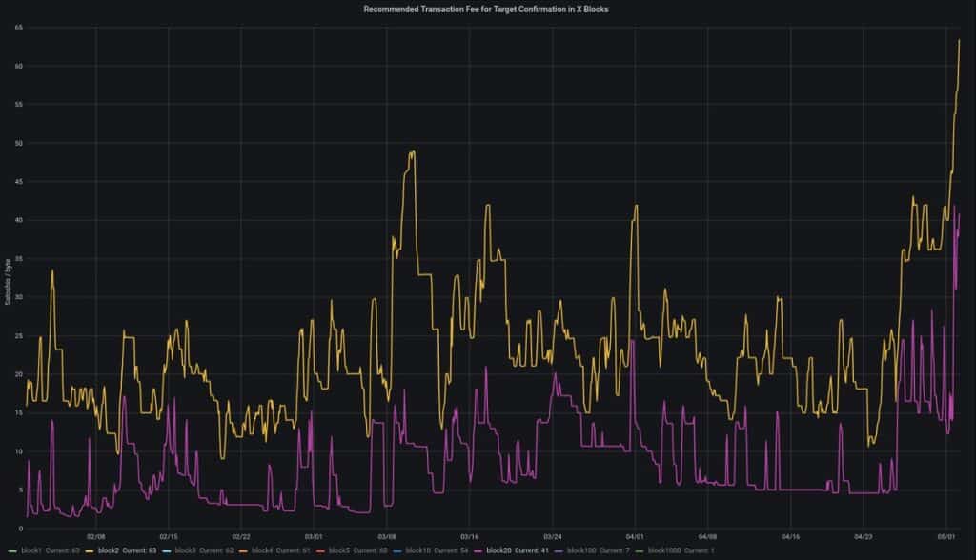The image size is (976, 560).
Task: Enable the block100 series legend label
Action: [x=599, y=550]
